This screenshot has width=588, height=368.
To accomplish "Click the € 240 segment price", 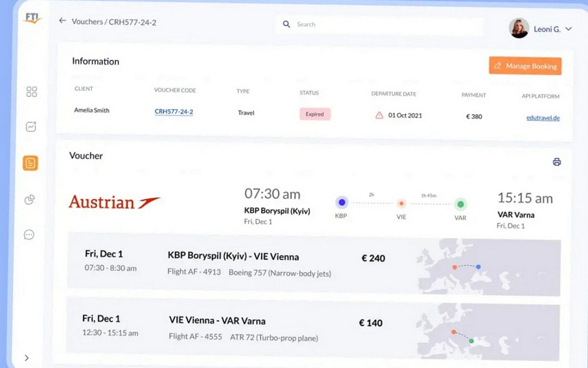I will (373, 258).
